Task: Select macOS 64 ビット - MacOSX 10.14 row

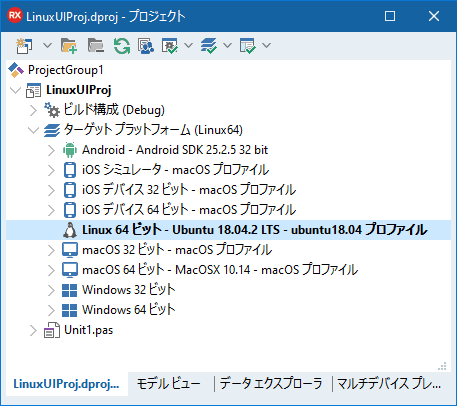Action: [x=220, y=270]
